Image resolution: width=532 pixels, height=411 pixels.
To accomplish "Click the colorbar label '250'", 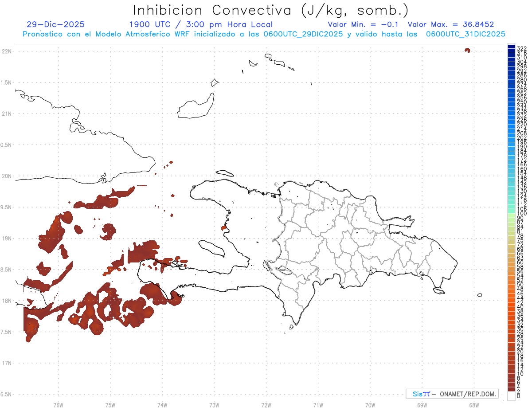I will [522, 102].
